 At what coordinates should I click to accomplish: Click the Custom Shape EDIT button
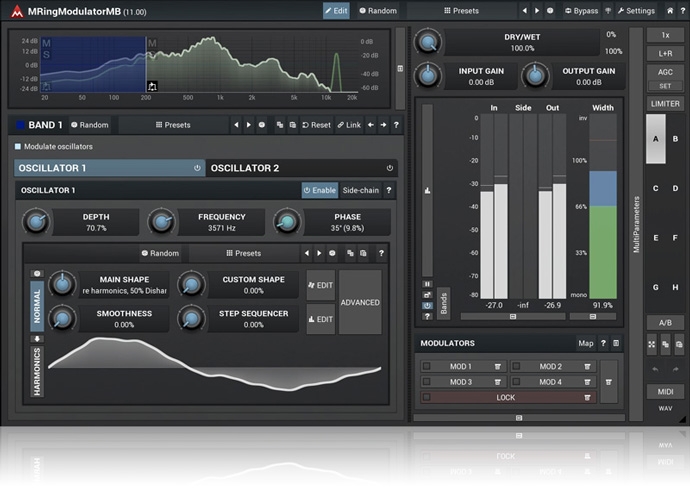(x=320, y=285)
